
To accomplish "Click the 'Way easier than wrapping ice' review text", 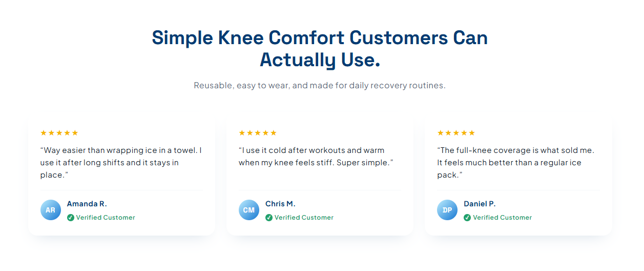I will coord(121,163).
